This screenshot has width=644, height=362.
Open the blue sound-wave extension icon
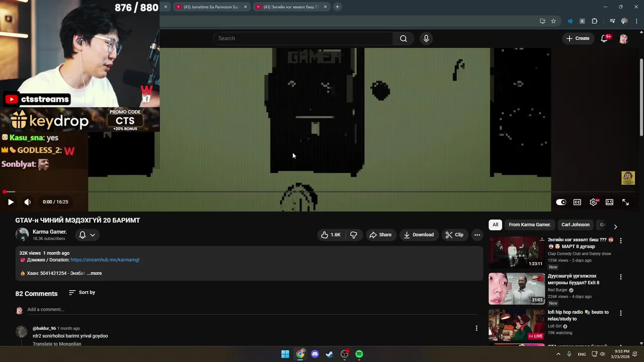click(570, 21)
